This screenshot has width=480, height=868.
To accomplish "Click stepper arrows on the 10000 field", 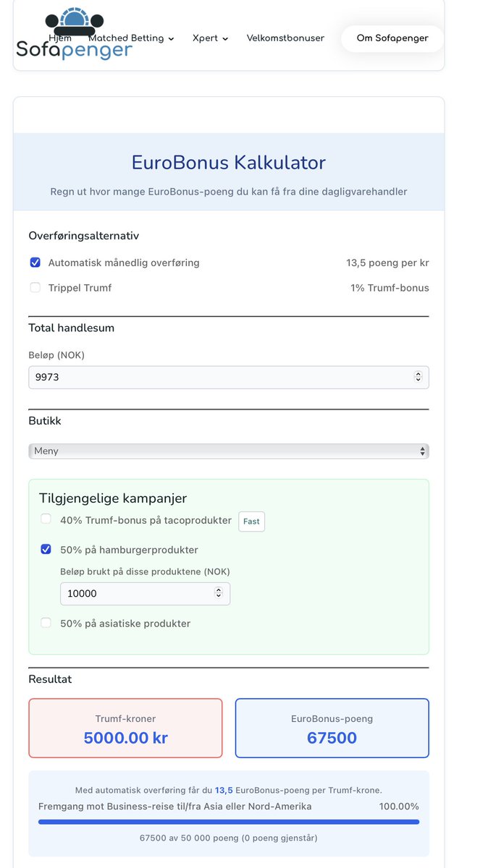I will click(x=219, y=593).
